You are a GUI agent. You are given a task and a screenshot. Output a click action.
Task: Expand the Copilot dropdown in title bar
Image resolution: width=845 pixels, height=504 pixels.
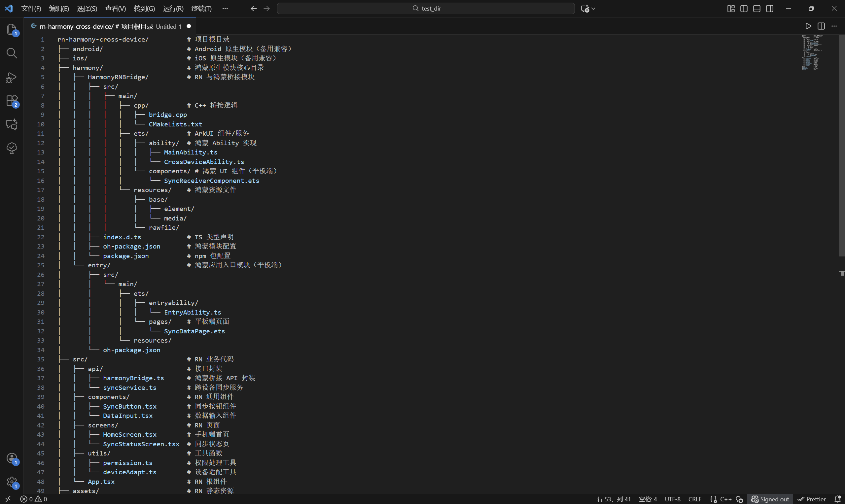tap(593, 9)
